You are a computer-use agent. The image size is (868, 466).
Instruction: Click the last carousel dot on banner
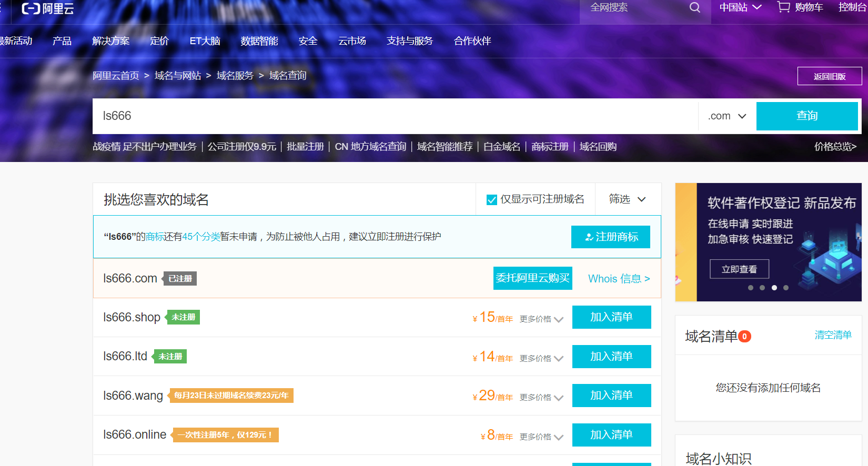pyautogui.click(x=785, y=288)
